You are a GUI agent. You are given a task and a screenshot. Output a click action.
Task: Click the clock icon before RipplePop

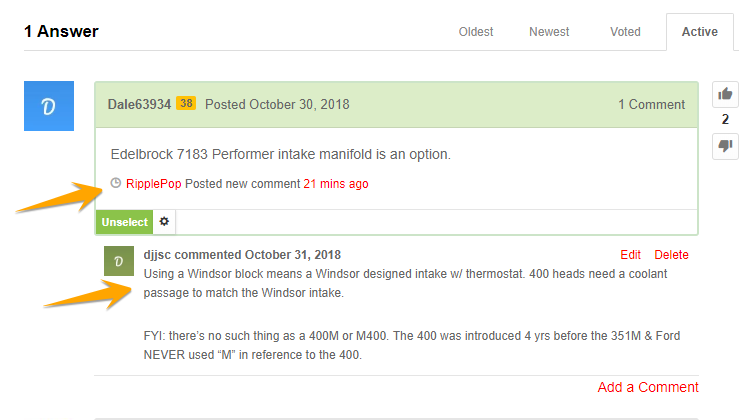point(115,183)
